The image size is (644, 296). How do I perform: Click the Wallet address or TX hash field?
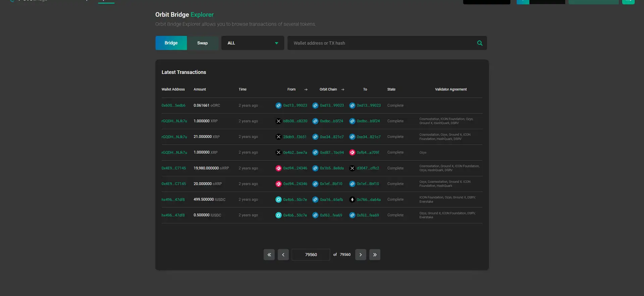[382, 43]
